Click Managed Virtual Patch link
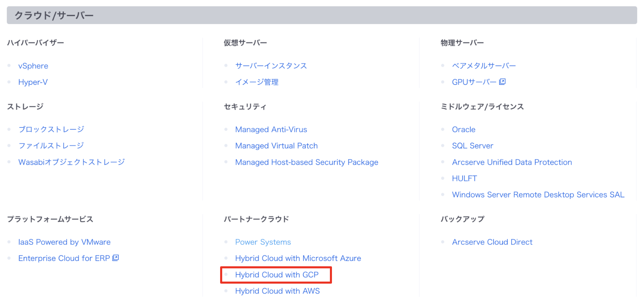The image size is (644, 305). 276,146
